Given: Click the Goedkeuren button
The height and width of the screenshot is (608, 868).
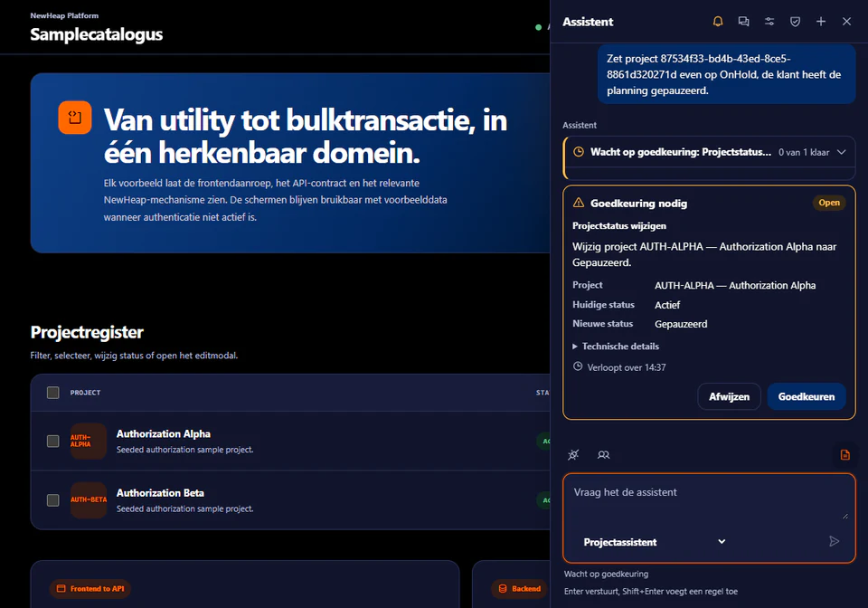Looking at the screenshot, I should pyautogui.click(x=806, y=396).
